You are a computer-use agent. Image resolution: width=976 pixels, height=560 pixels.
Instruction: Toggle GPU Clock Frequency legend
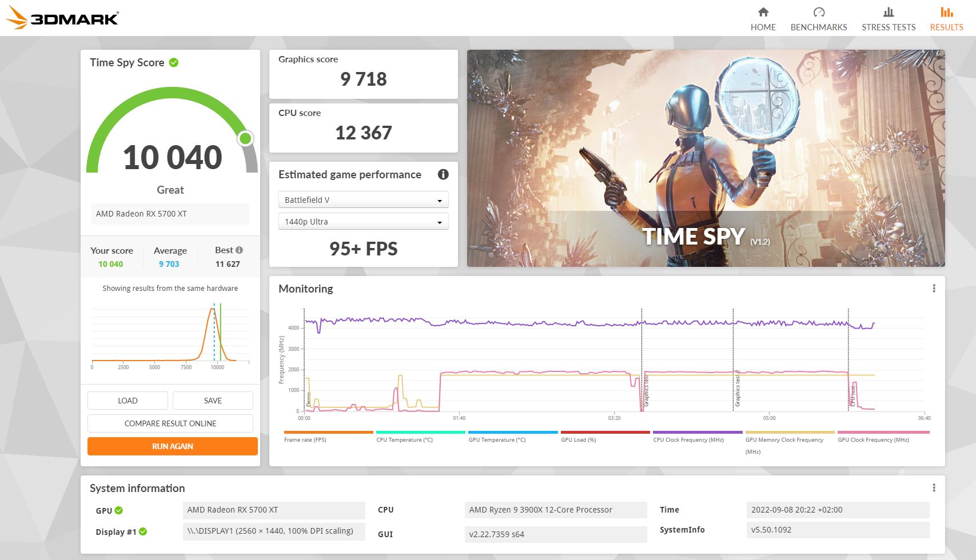click(883, 437)
